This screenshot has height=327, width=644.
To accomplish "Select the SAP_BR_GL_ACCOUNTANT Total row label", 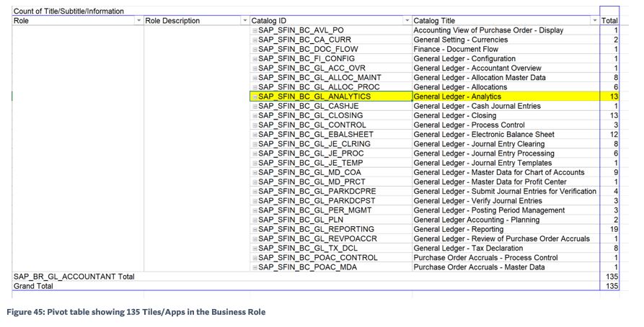I will pos(74,277).
